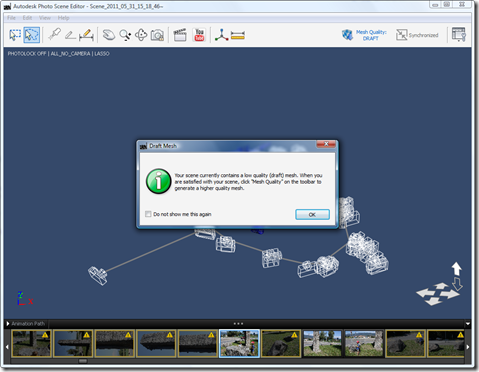The height and width of the screenshot is (372, 479).
Task: Click the right filmstrip scroll arrow
Action: 468,347
